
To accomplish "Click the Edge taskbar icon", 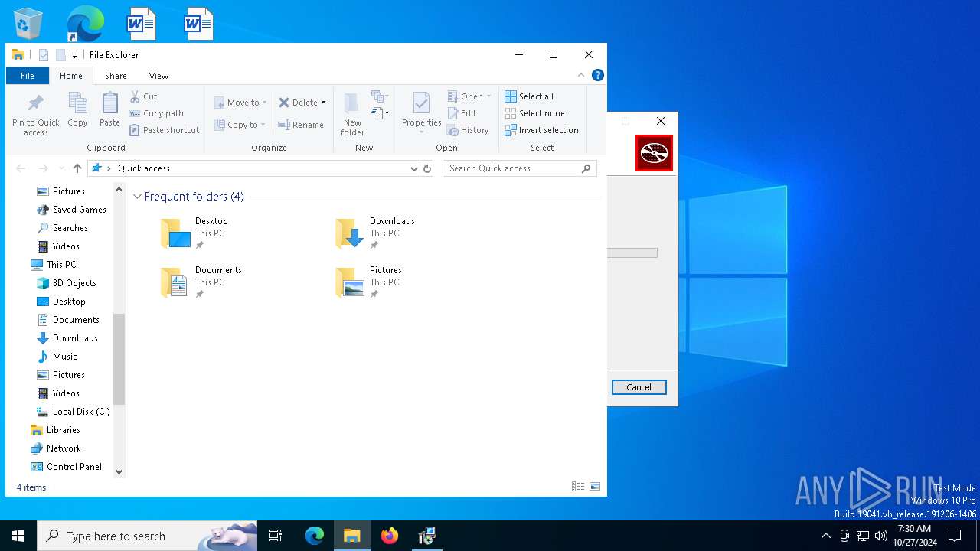I will click(x=315, y=536).
